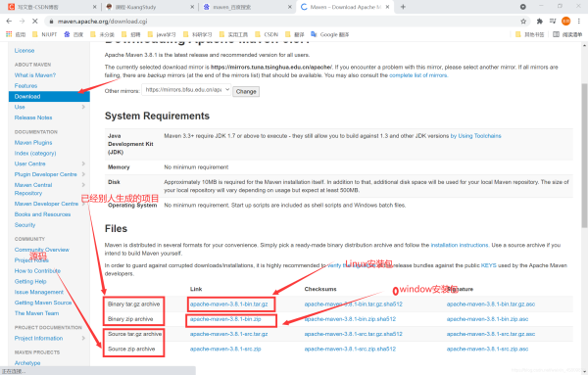Download apache-maven-3.8.1-bin.zip
Image resolution: width=588 pixels, height=375 pixels.
(x=225, y=319)
